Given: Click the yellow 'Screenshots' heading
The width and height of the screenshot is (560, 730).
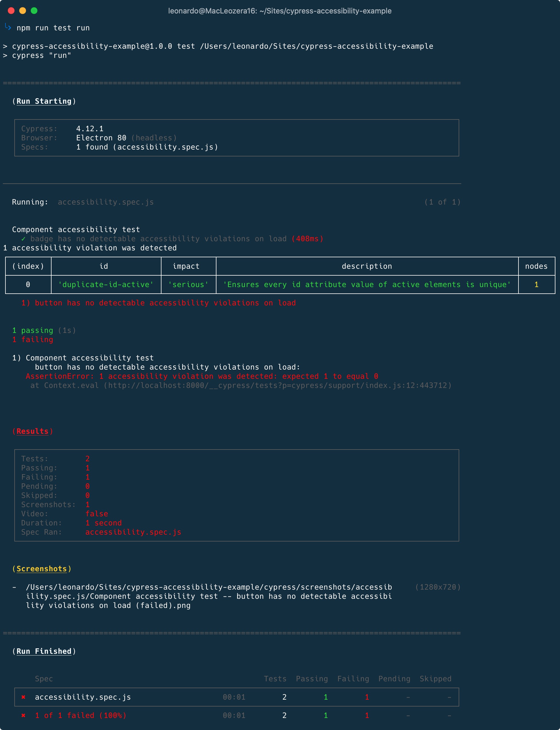Looking at the screenshot, I should click(x=42, y=569).
